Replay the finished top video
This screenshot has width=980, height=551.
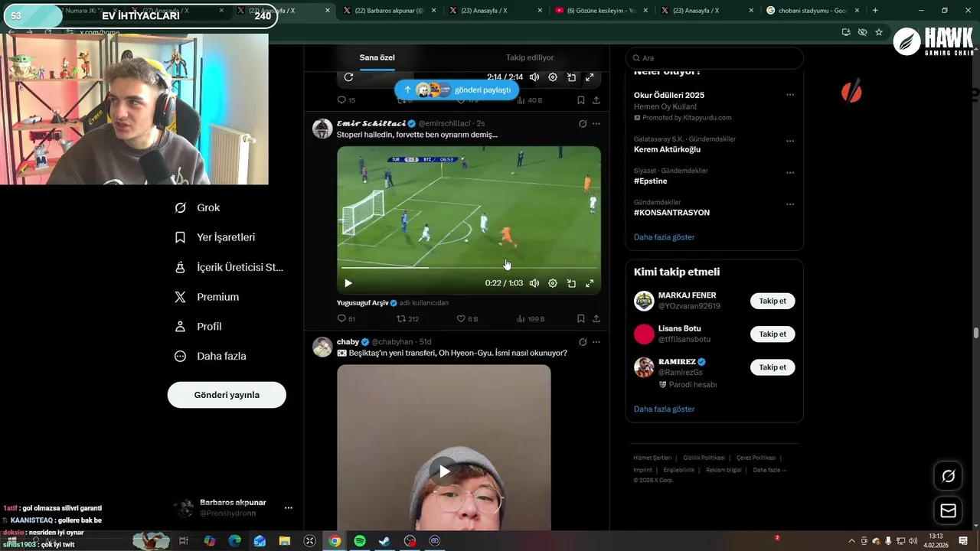click(x=348, y=77)
